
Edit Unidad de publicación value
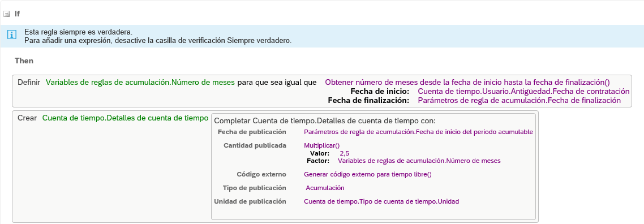click(381, 201)
